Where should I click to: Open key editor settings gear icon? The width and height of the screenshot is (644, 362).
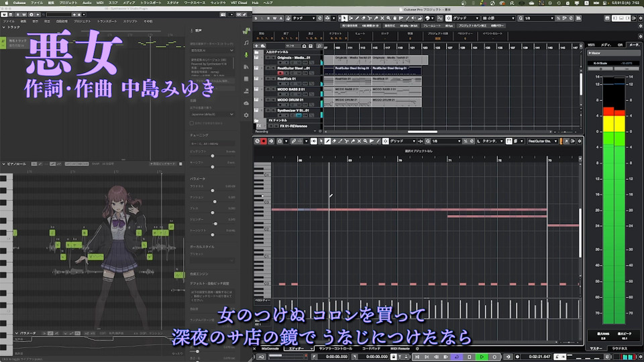(x=580, y=141)
